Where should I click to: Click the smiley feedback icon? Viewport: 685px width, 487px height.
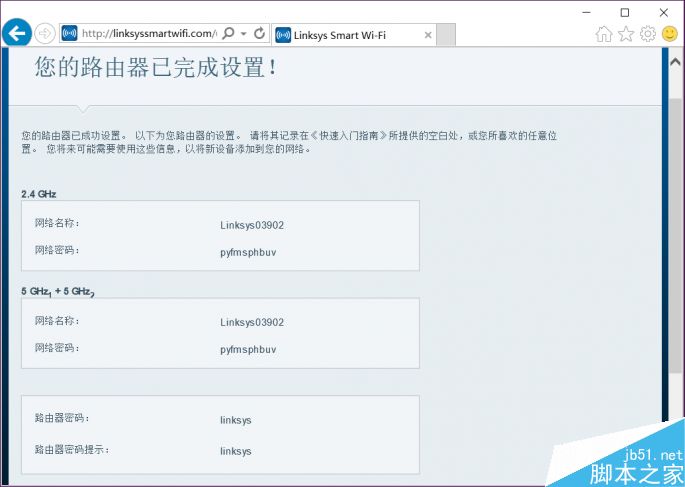[670, 34]
